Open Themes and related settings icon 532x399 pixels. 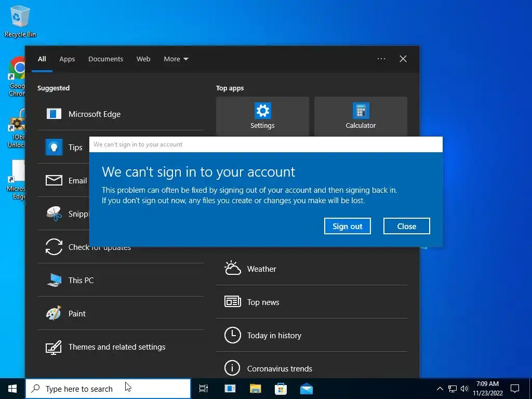point(54,347)
